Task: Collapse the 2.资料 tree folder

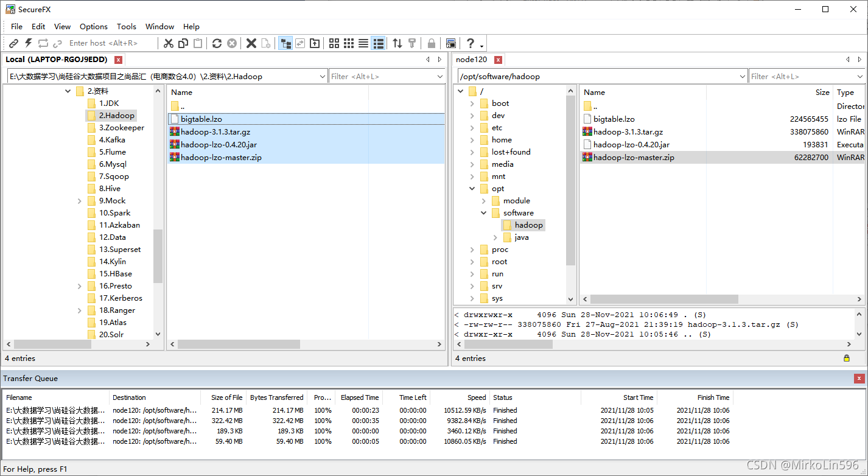Action: 68,91
